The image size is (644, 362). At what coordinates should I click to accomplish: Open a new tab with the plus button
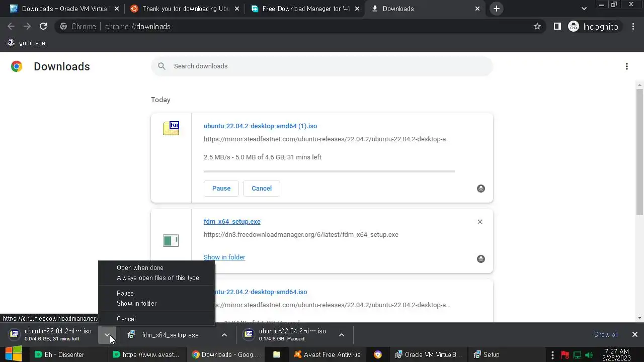pyautogui.click(x=497, y=9)
